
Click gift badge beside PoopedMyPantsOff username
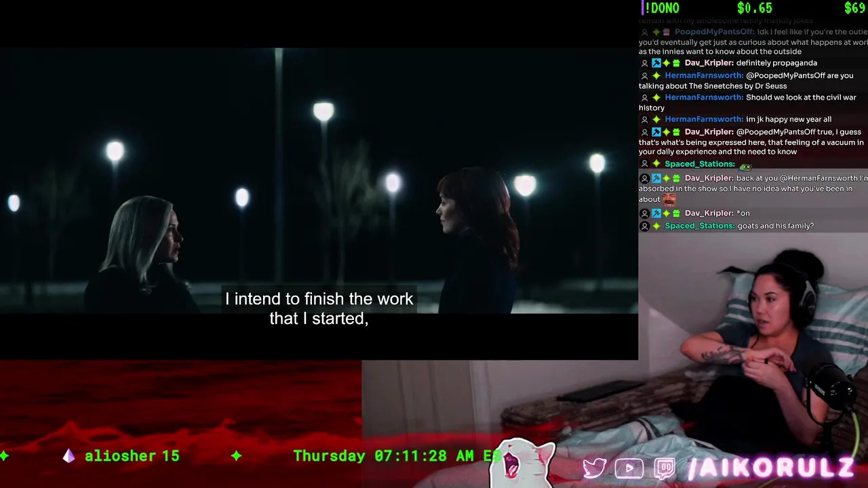[x=666, y=32]
